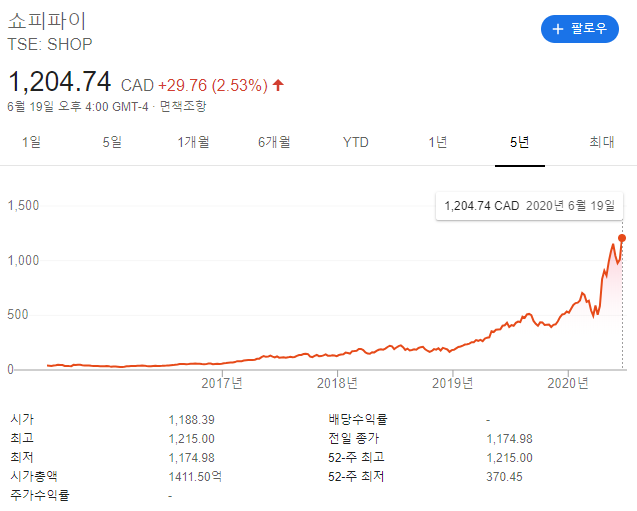Viewport: 637px width, 511px height.
Task: Click the 쇼피파이 company name heading
Action: [47, 21]
